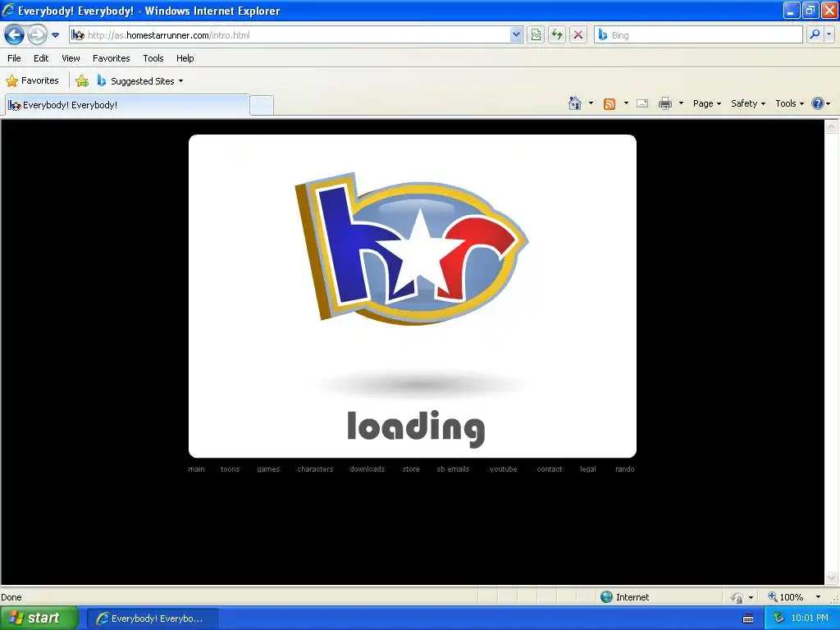This screenshot has height=630, width=840.
Task: Click the Bing search box
Action: 698,34
